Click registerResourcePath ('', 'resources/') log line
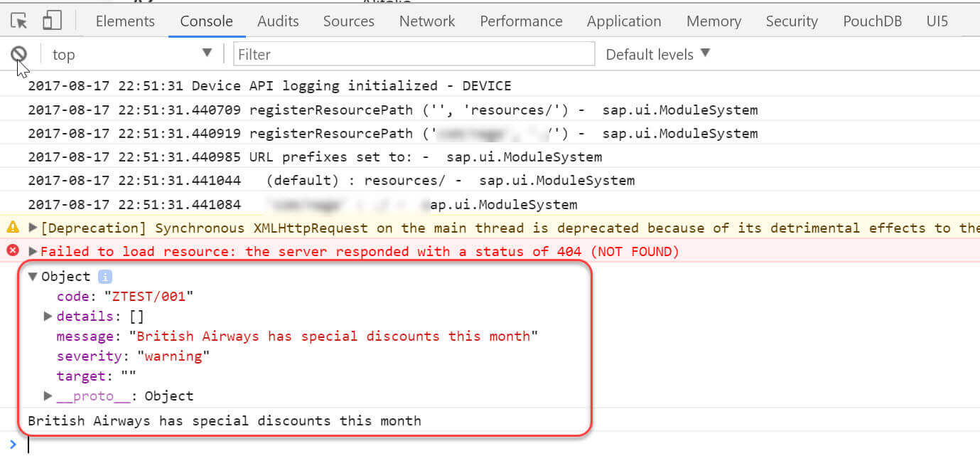980x461 pixels. [x=393, y=110]
